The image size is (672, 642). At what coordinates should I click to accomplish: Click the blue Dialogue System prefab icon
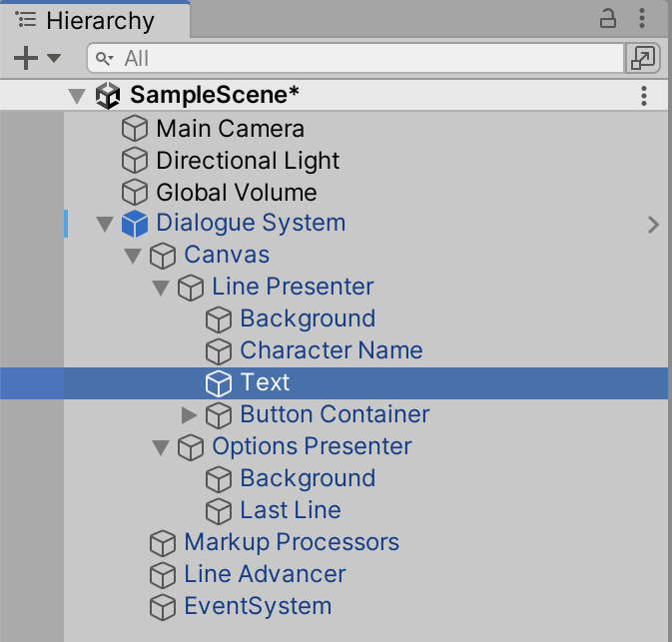134,224
